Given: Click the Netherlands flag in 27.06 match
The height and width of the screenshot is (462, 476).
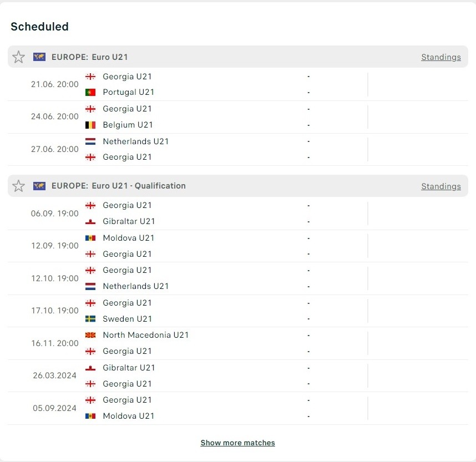Looking at the screenshot, I should pos(90,141).
